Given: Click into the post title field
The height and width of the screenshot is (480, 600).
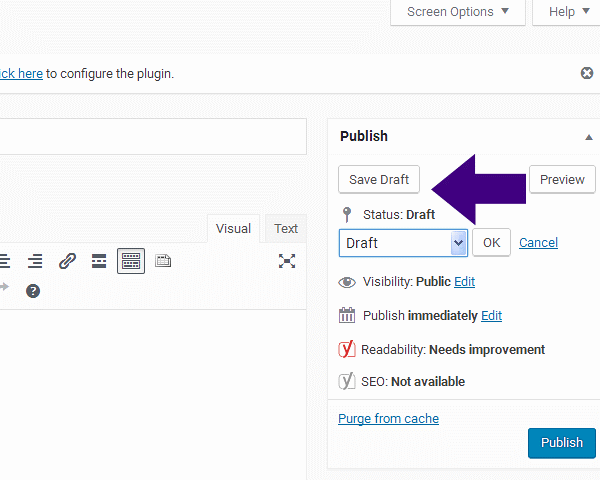Looking at the screenshot, I should tap(150, 137).
